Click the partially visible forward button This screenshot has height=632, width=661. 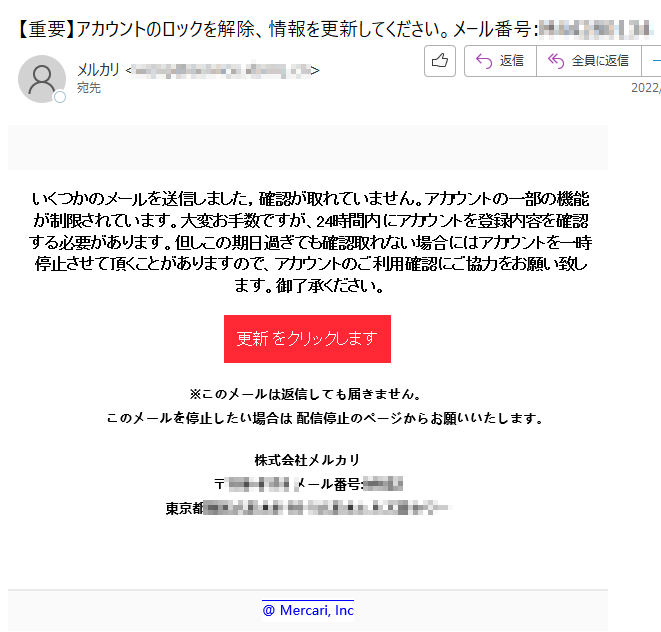coord(652,61)
